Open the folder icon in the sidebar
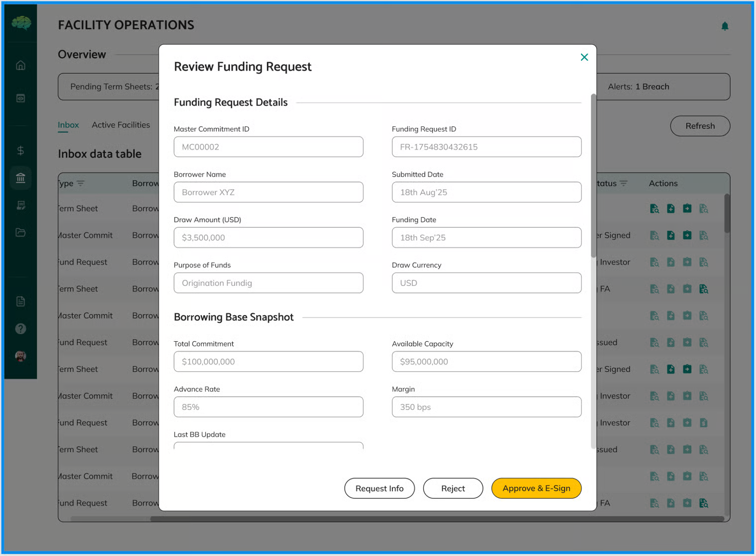Image resolution: width=756 pixels, height=556 pixels. (20, 232)
